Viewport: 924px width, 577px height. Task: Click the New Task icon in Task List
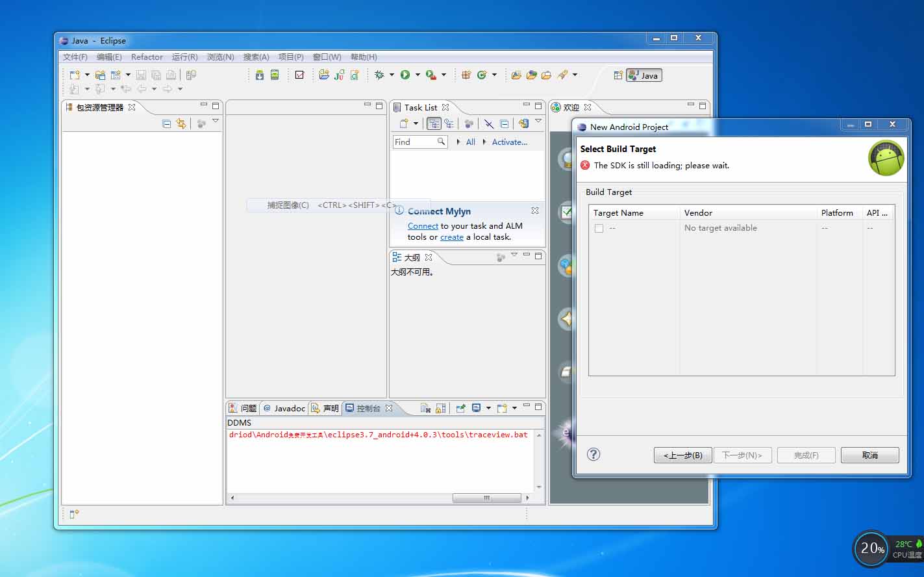(x=404, y=123)
